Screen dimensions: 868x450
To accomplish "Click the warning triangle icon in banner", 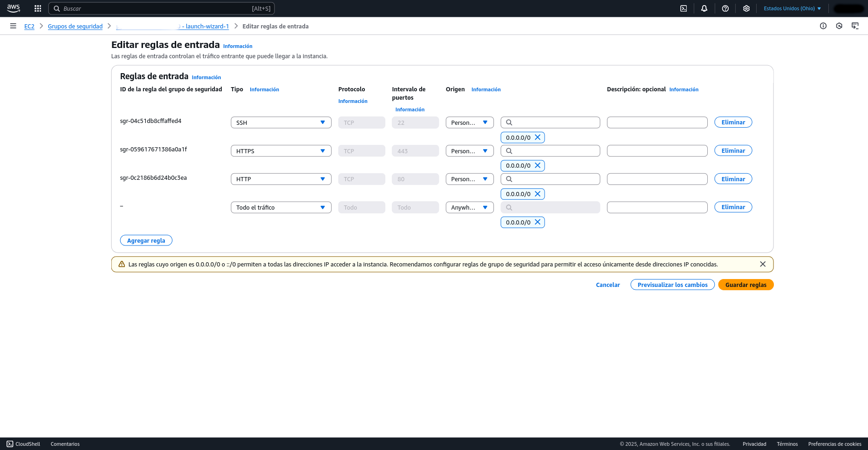I will click(122, 264).
